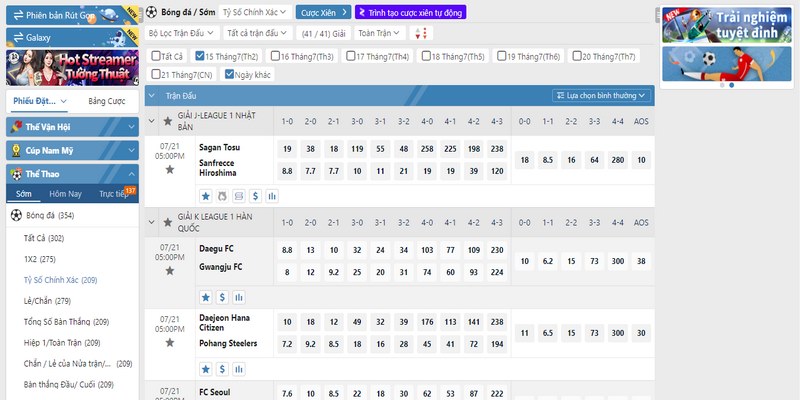
Task: Open statistics chart icon for Sagan Tosu match
Action: coord(271,195)
